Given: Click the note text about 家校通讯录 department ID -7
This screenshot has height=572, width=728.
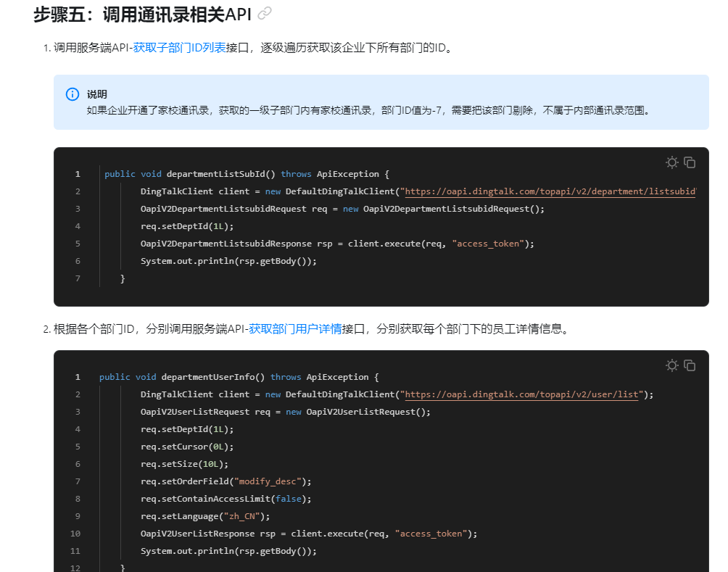Looking at the screenshot, I should (370, 110).
